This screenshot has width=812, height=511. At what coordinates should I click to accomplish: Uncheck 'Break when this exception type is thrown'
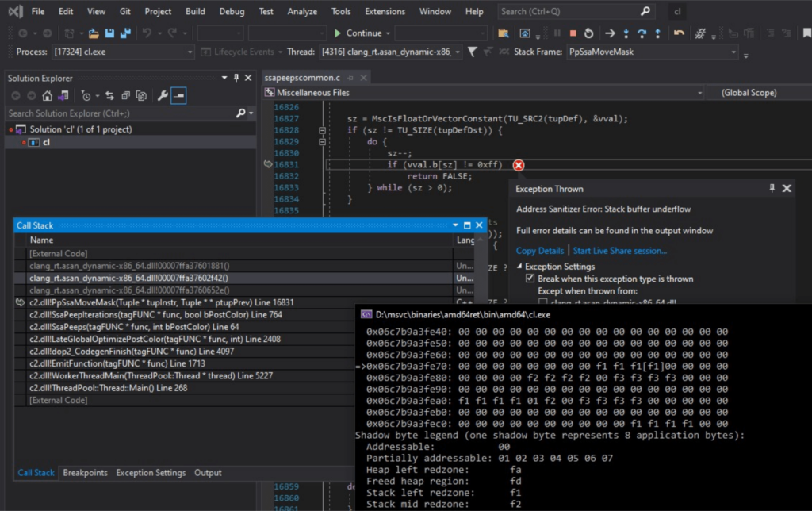530,279
